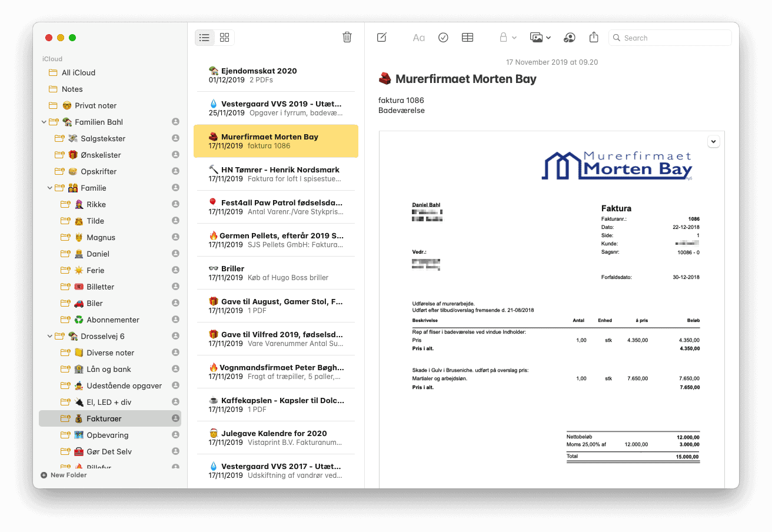
Task: Open the HN Tømrer - Henrik Nordsmark note
Action: pyautogui.click(x=276, y=174)
